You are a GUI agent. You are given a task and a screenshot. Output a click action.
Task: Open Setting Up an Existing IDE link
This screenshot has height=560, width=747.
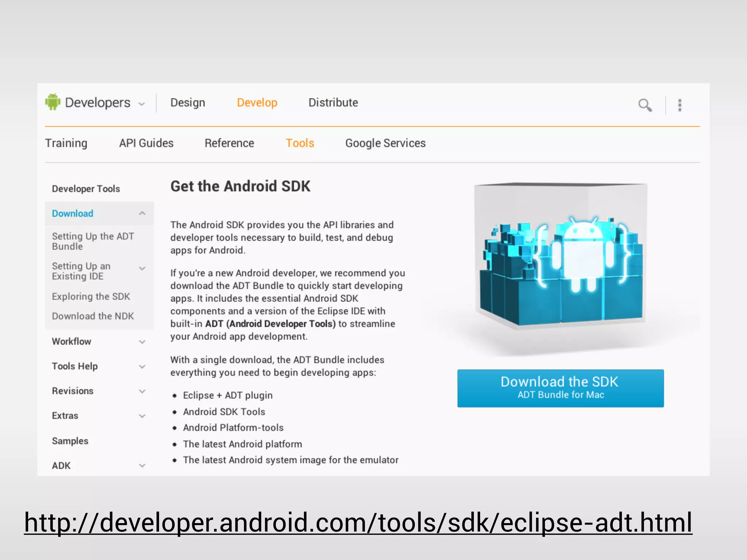tap(81, 271)
